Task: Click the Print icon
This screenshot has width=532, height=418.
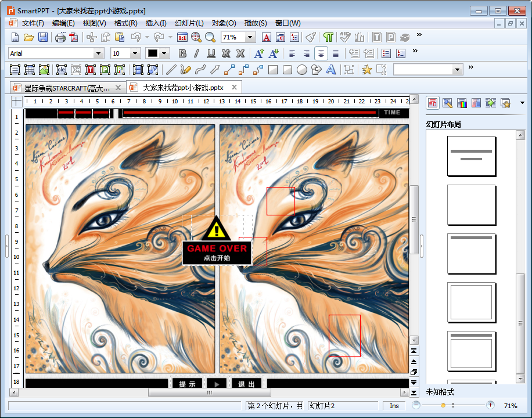Action: click(60, 37)
